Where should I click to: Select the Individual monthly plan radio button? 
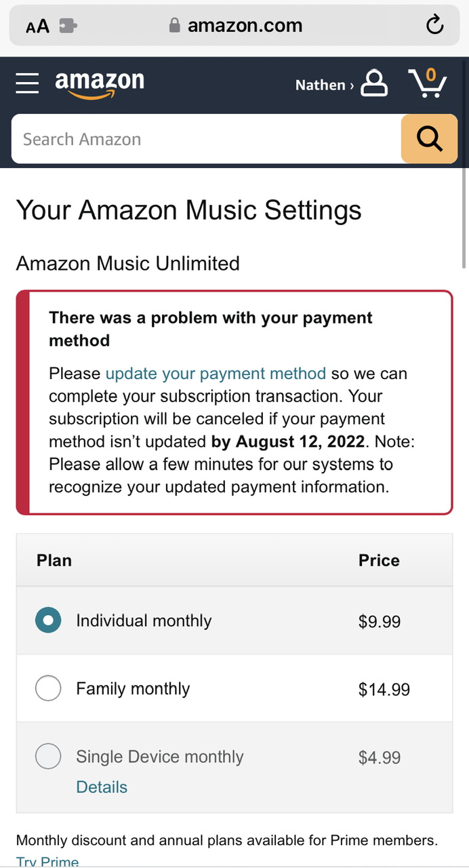point(48,620)
